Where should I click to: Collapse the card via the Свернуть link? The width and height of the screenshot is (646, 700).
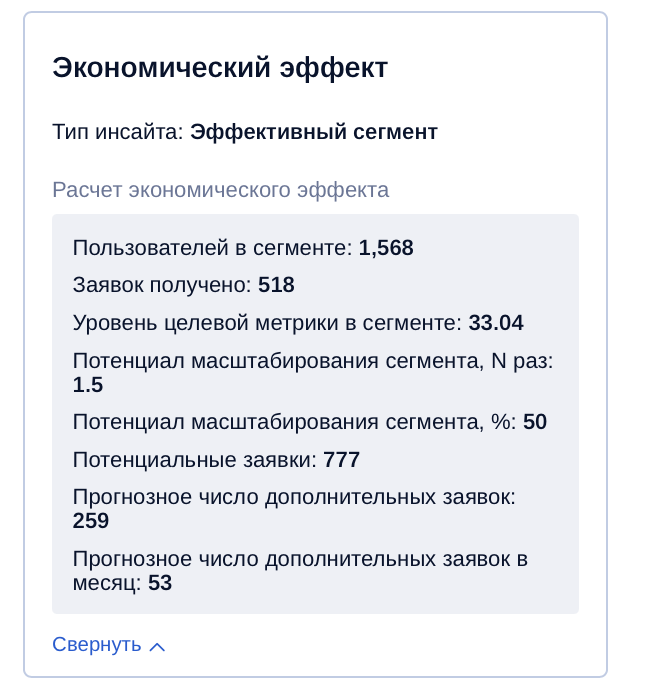97,645
